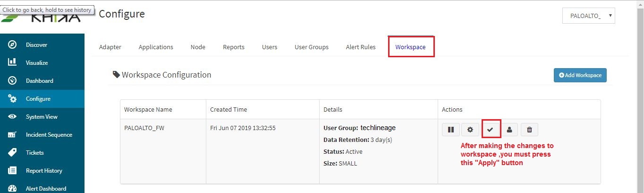Switch to the Users tab
Screen dimensions: 644x193
pos(270,47)
